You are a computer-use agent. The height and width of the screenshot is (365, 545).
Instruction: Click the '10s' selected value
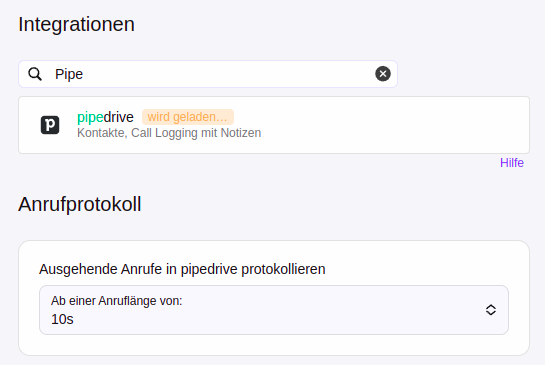(x=62, y=319)
